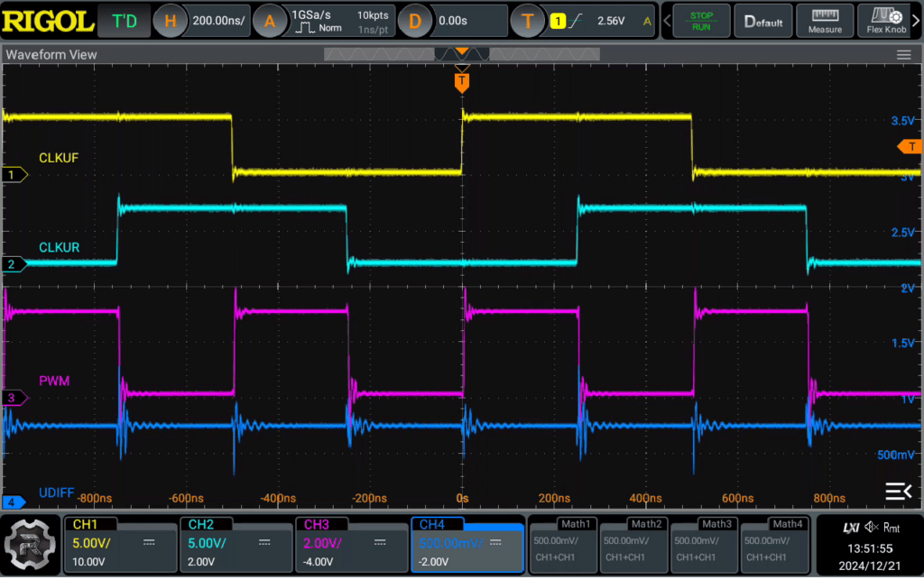Toggle channel CH1 5.00V panel

pyautogui.click(x=120, y=545)
